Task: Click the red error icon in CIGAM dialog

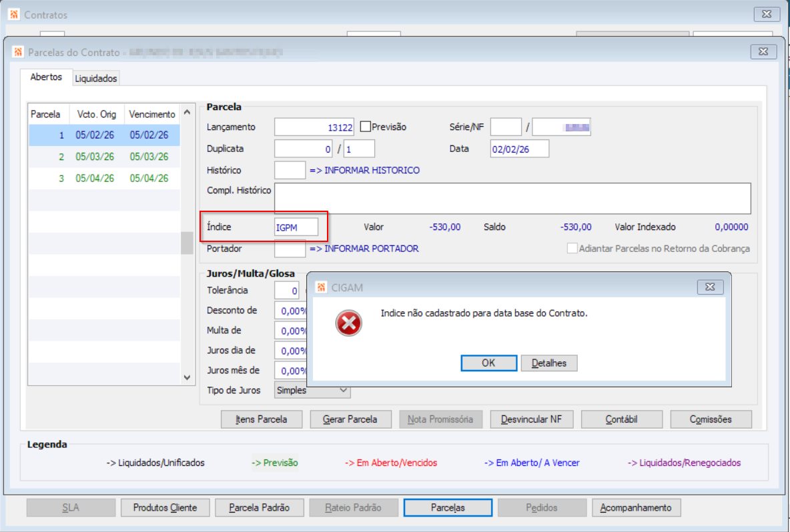Action: point(349,323)
